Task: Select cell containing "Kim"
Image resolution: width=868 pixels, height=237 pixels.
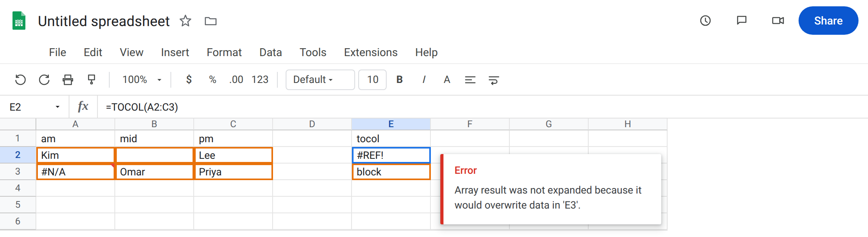Action: tap(75, 155)
